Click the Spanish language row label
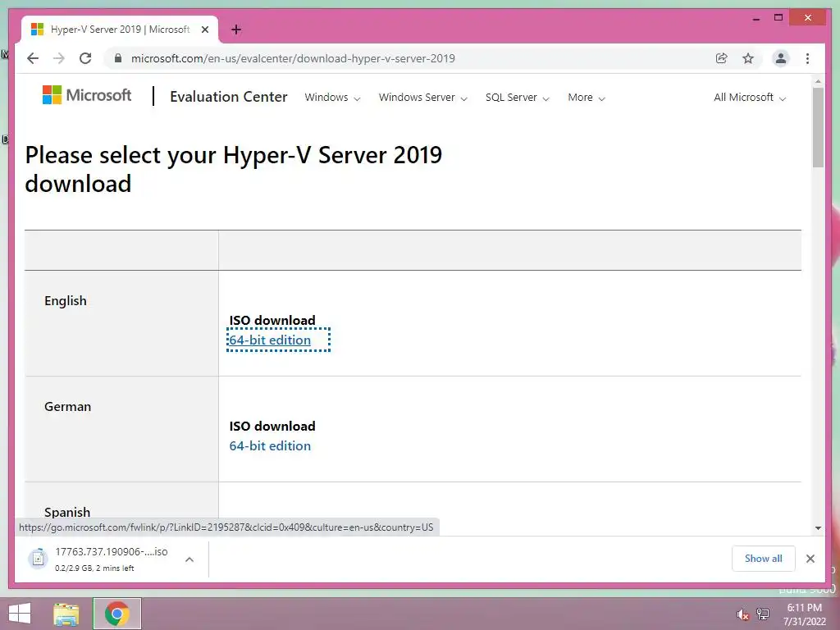This screenshot has height=630, width=840. click(x=67, y=512)
